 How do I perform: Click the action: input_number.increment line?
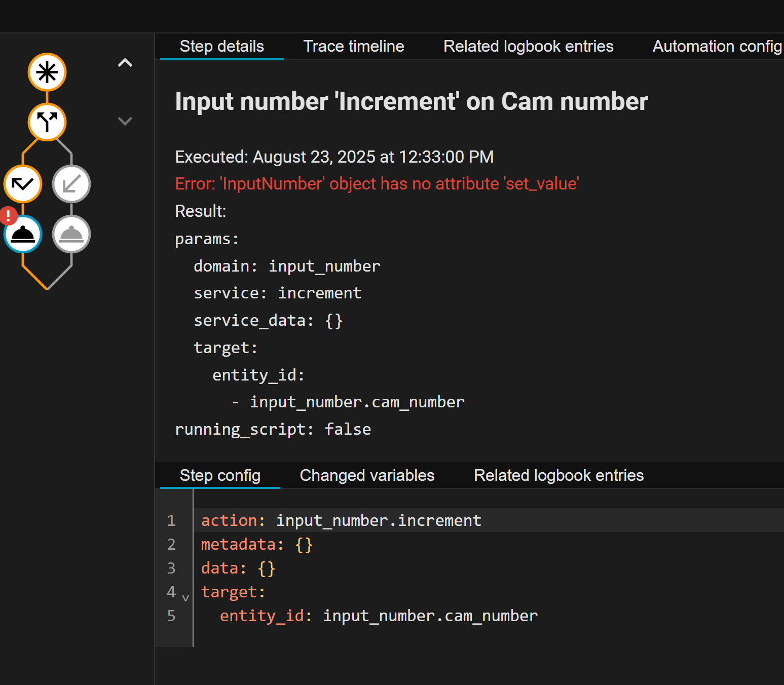pyautogui.click(x=341, y=520)
